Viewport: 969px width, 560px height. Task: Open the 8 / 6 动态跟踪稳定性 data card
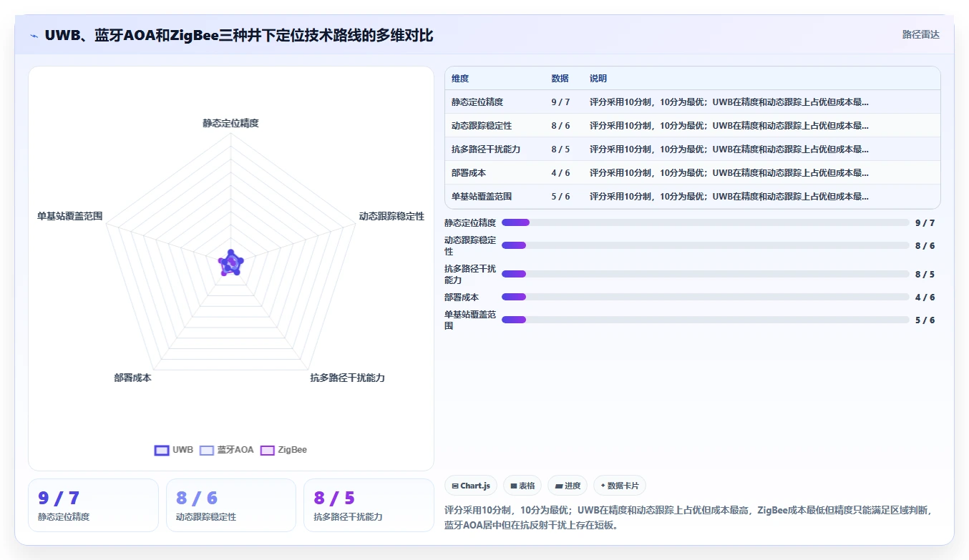(231, 505)
